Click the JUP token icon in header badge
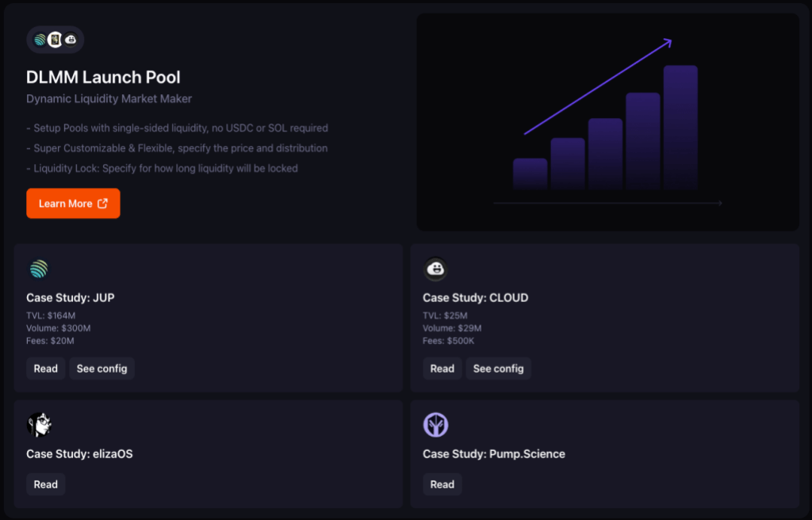Screen dimensions: 812x520 (x=40, y=40)
